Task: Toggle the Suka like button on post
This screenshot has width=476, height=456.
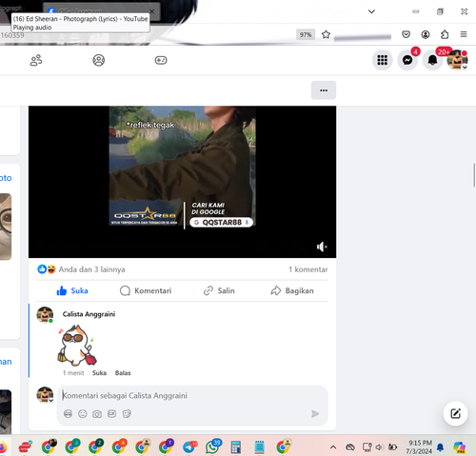Action: (x=72, y=290)
